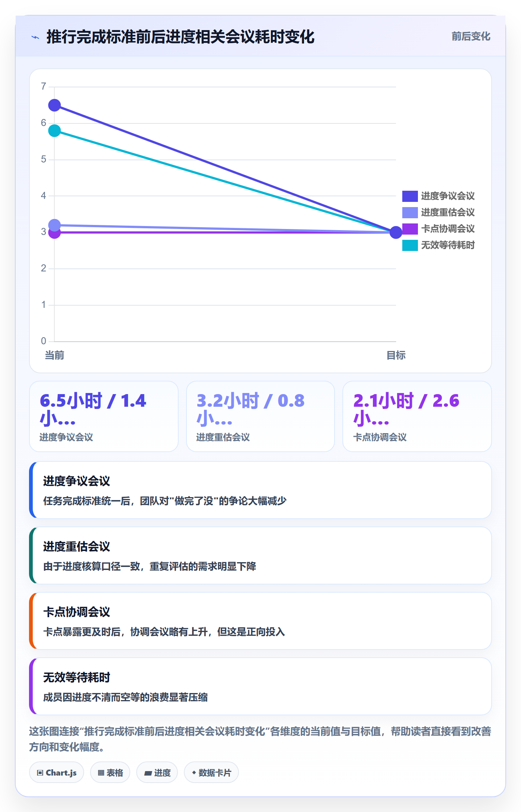This screenshot has height=812, width=521.
Task: Click the diamond icon in the 数据卡片 tag
Action: (x=194, y=773)
